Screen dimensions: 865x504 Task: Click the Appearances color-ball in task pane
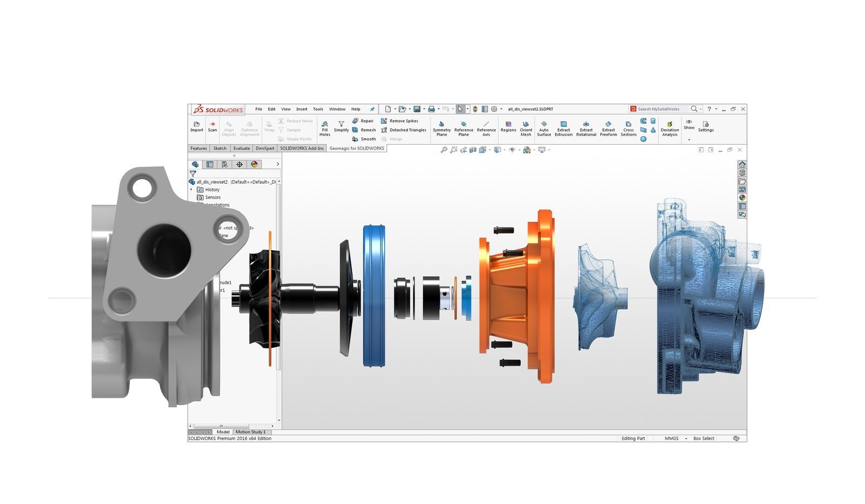point(742,198)
